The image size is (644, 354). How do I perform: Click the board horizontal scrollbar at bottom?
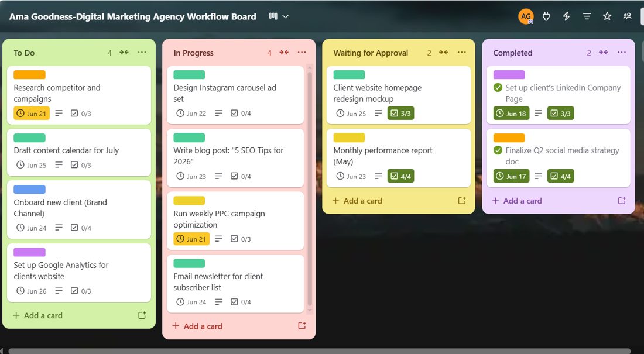[319, 351]
